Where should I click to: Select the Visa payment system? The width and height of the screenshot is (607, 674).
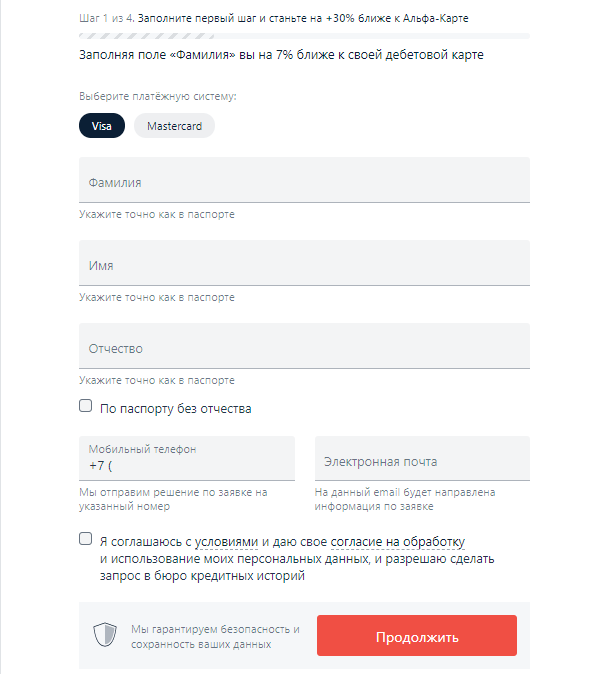(x=102, y=126)
